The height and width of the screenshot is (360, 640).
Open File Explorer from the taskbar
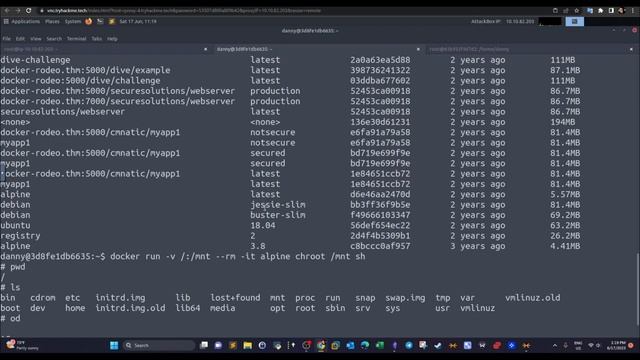(247, 345)
